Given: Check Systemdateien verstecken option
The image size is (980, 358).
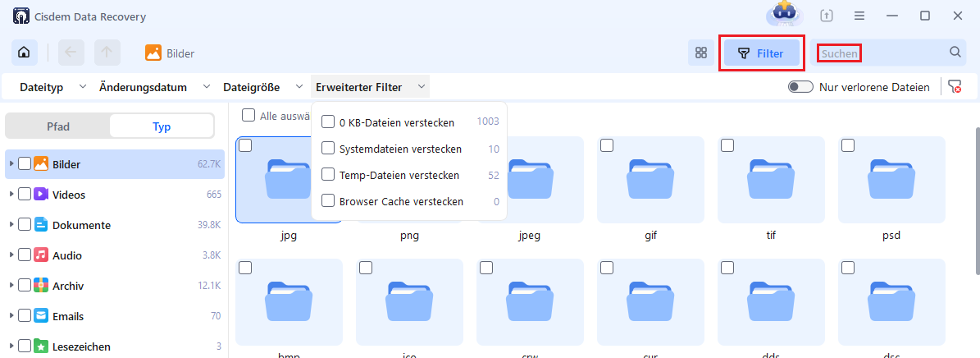Looking at the screenshot, I should pyautogui.click(x=327, y=149).
